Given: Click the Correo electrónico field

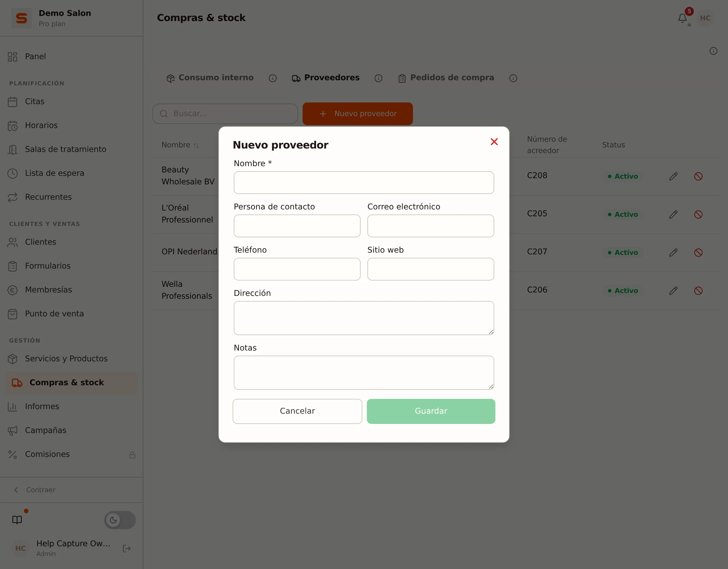Looking at the screenshot, I should pos(431,226).
